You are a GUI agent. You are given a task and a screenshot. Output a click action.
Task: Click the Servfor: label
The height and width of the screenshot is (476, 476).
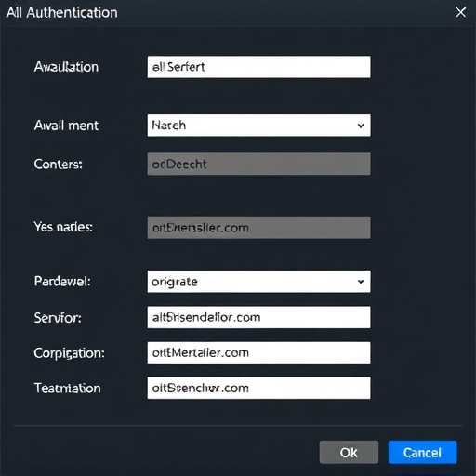click(58, 318)
